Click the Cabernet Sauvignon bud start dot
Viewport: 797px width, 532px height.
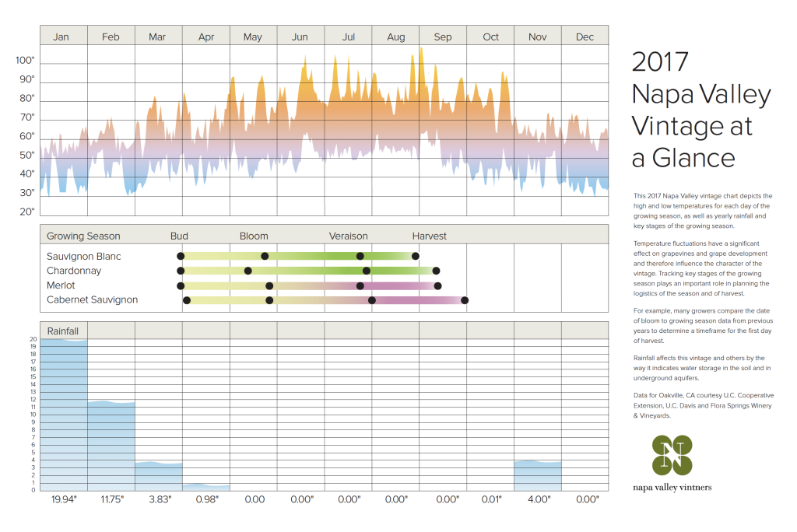tap(187, 300)
